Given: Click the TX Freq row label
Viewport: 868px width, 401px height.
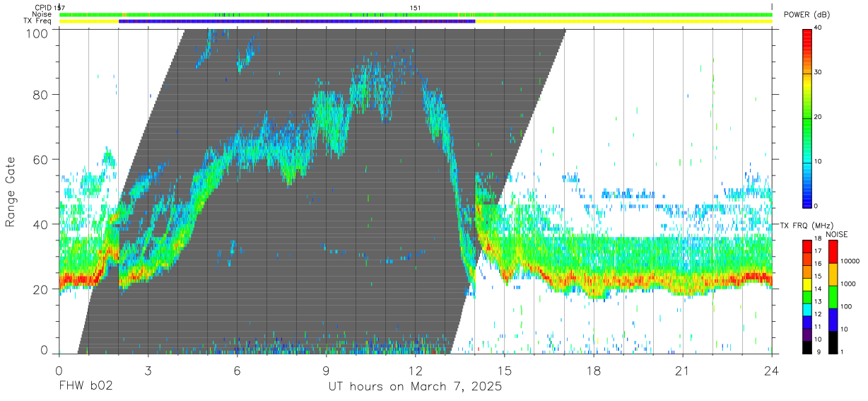Looking at the screenshot, I should point(37,21).
